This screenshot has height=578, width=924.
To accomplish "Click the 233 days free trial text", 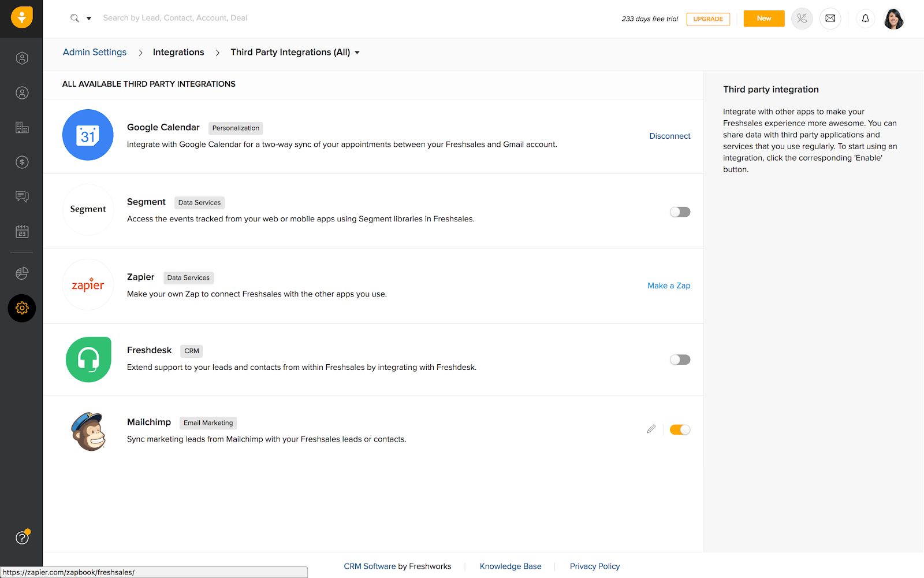I will click(x=650, y=19).
